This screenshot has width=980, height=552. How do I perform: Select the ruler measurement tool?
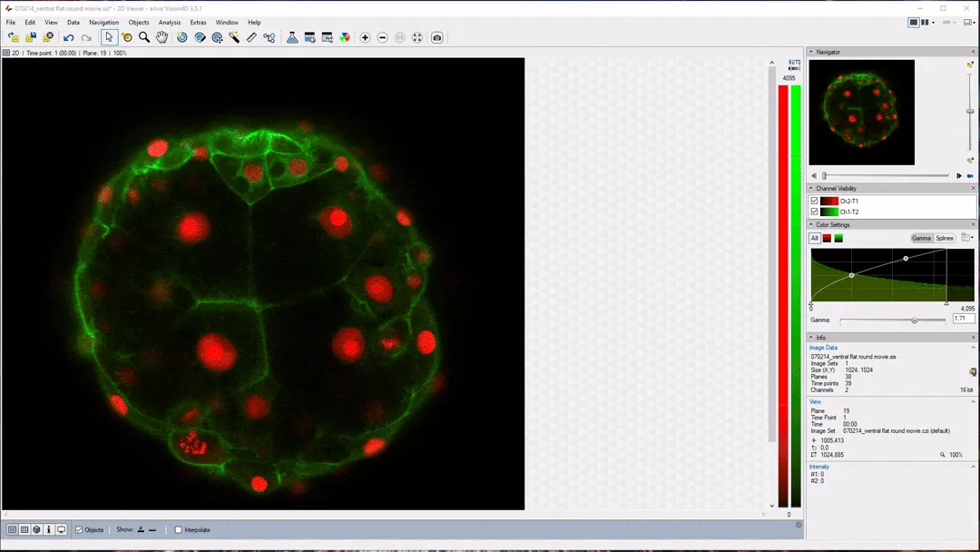(x=252, y=37)
